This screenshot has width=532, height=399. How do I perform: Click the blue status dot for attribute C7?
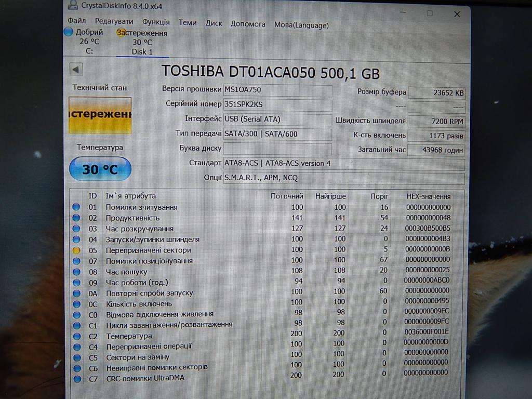77,379
